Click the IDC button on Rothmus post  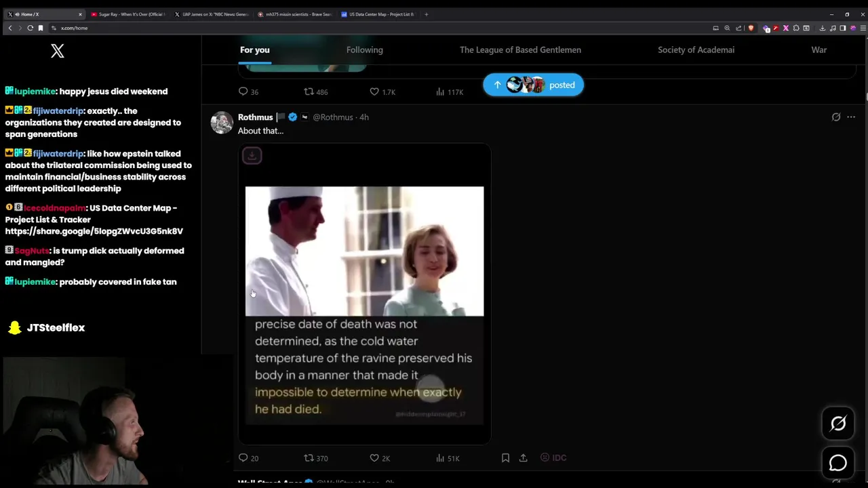pyautogui.click(x=553, y=457)
